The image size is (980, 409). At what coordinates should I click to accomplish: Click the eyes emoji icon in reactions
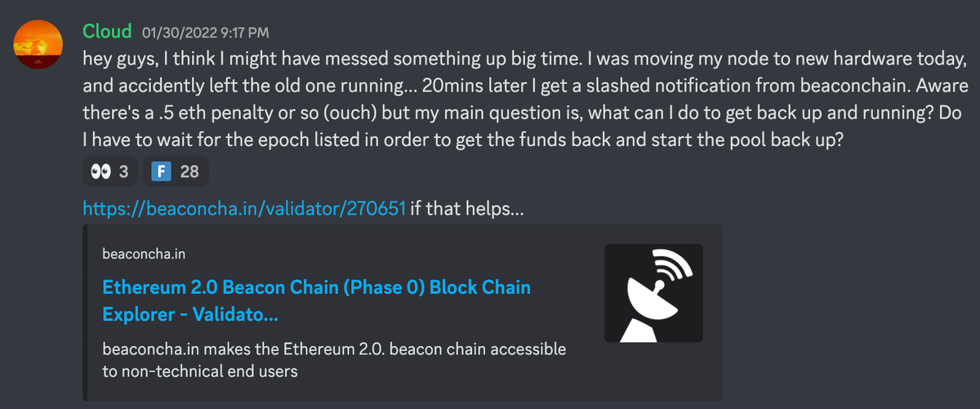pos(100,172)
